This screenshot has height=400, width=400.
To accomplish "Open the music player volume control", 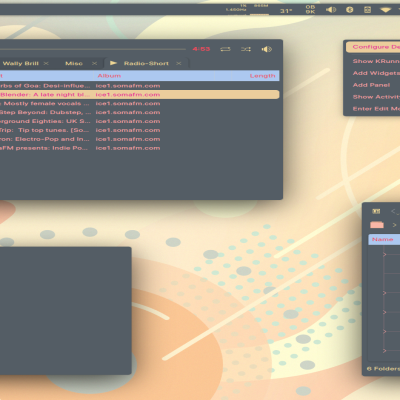I will [267, 49].
